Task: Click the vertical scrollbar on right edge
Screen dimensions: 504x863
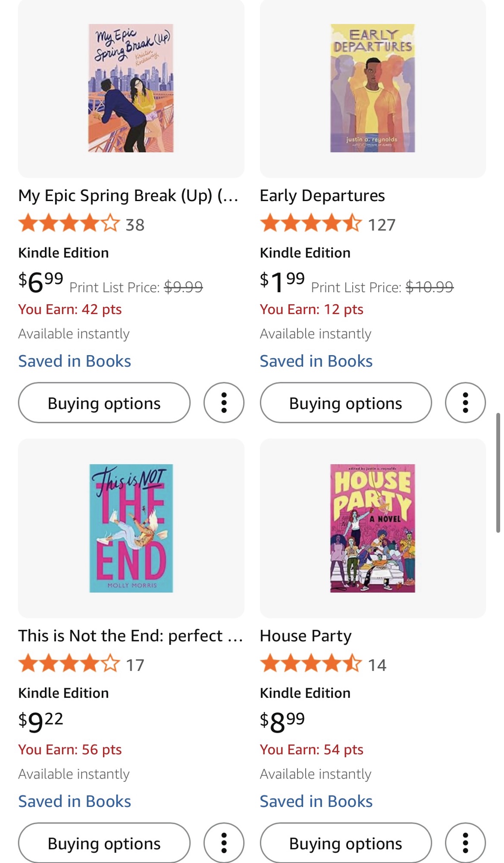Action: [x=498, y=472]
